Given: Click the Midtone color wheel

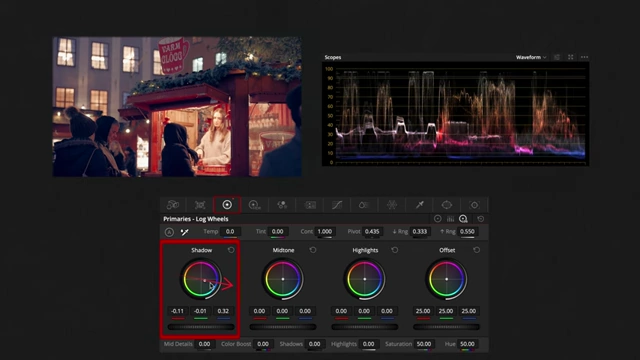Looking at the screenshot, I should 283,279.
